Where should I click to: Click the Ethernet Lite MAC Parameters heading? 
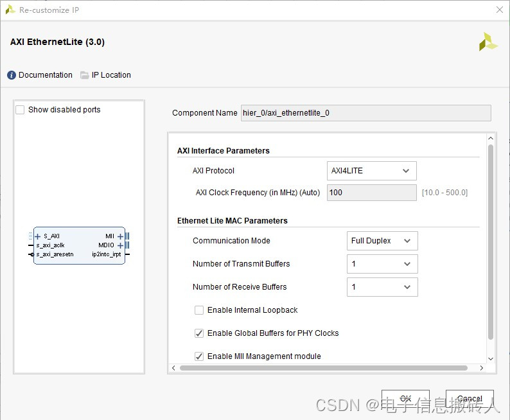233,221
